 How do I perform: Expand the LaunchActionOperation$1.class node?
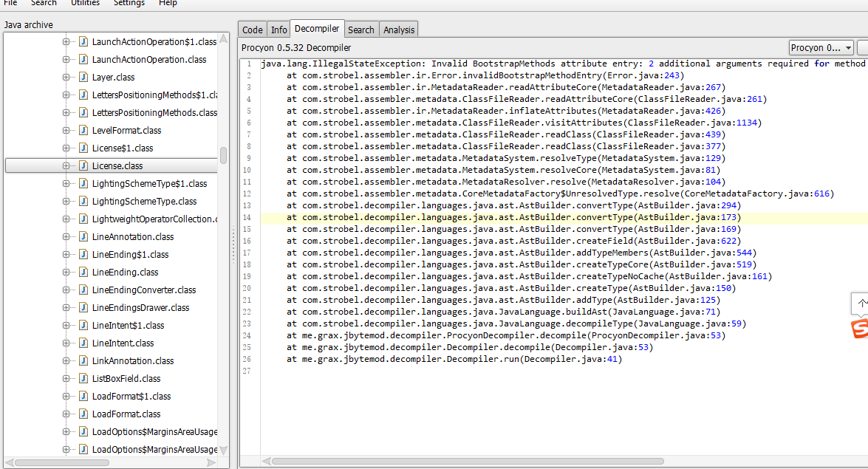(x=66, y=41)
